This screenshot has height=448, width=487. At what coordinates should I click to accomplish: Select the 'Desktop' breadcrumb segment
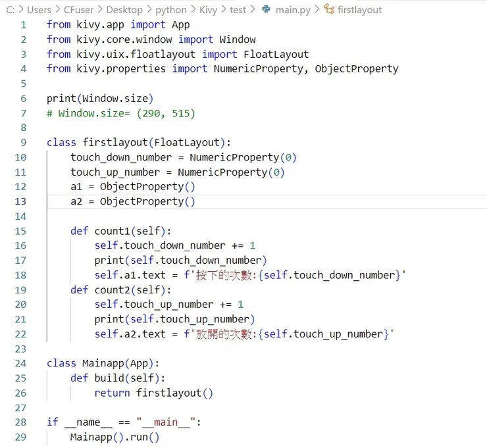coord(124,10)
